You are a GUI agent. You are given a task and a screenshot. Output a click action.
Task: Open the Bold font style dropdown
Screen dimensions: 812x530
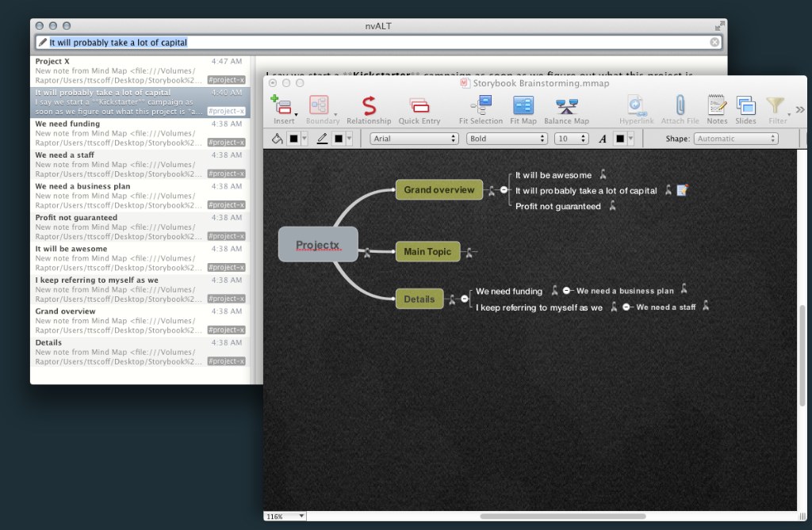[x=507, y=139]
